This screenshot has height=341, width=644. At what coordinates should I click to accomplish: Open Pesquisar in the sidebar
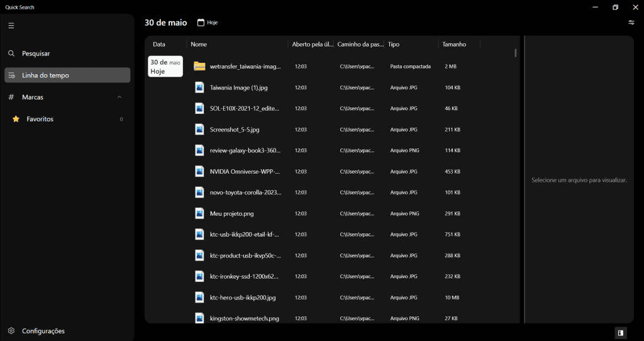coord(35,53)
